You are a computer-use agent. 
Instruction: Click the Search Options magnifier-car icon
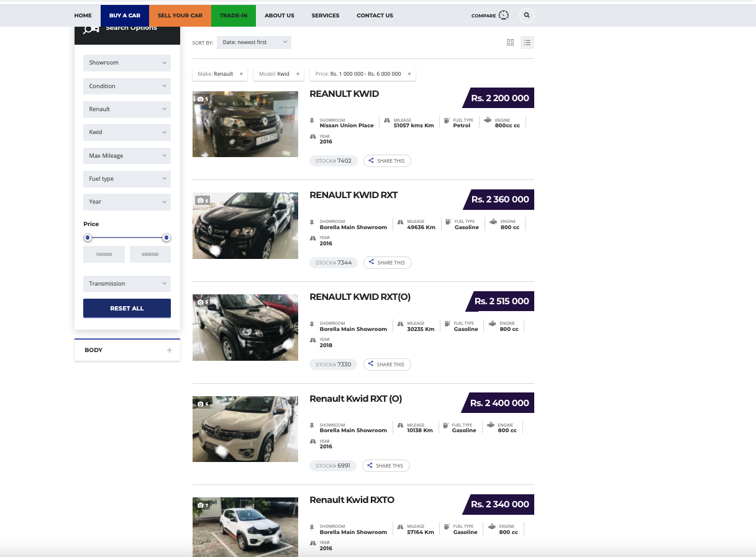[91, 29]
